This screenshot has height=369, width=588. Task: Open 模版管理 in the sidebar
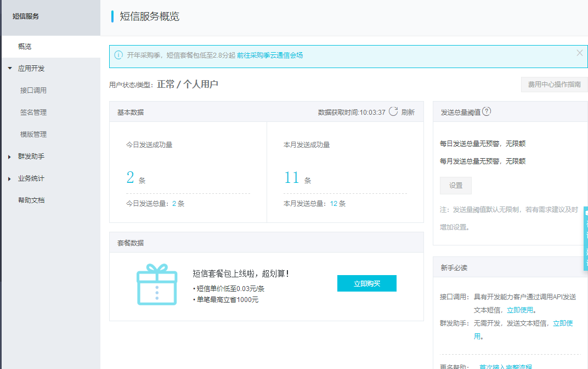click(x=33, y=135)
